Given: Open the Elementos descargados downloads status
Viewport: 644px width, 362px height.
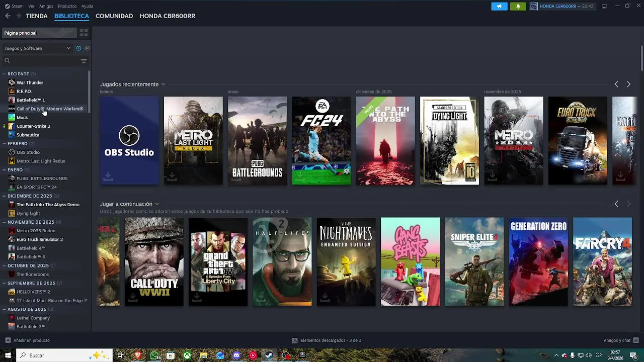Looking at the screenshot, I should [x=327, y=340].
